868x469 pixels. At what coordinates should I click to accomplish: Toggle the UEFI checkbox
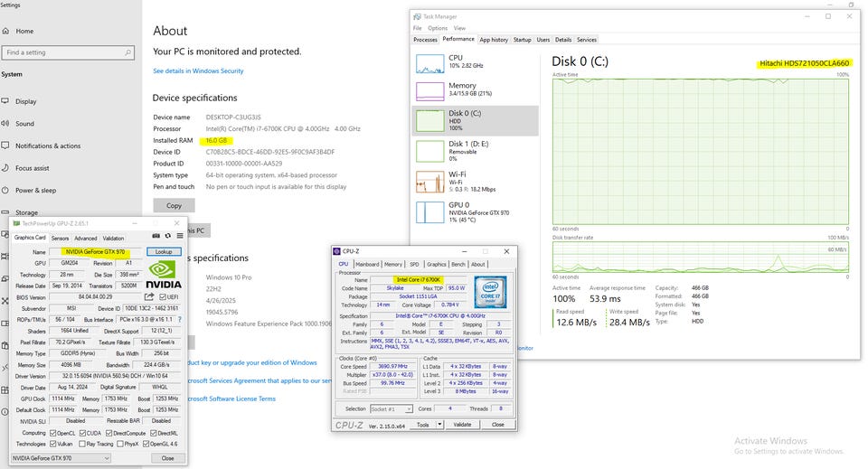pos(162,296)
